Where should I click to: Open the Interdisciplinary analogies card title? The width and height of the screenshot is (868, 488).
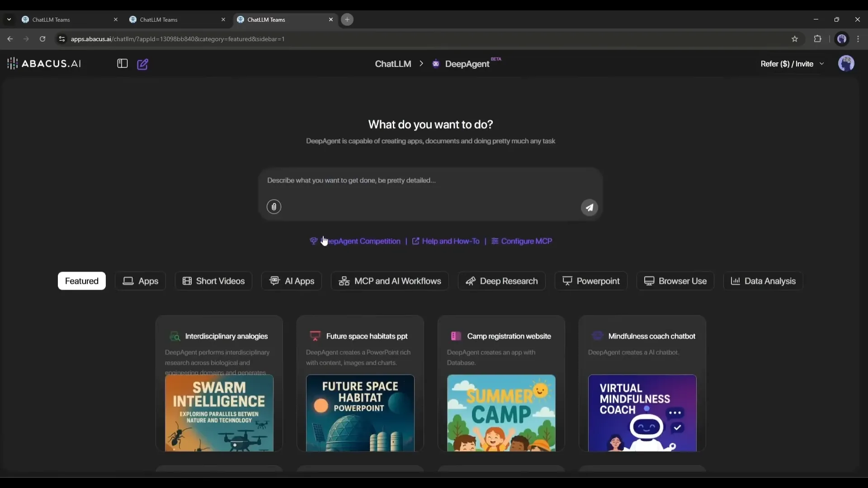point(226,336)
